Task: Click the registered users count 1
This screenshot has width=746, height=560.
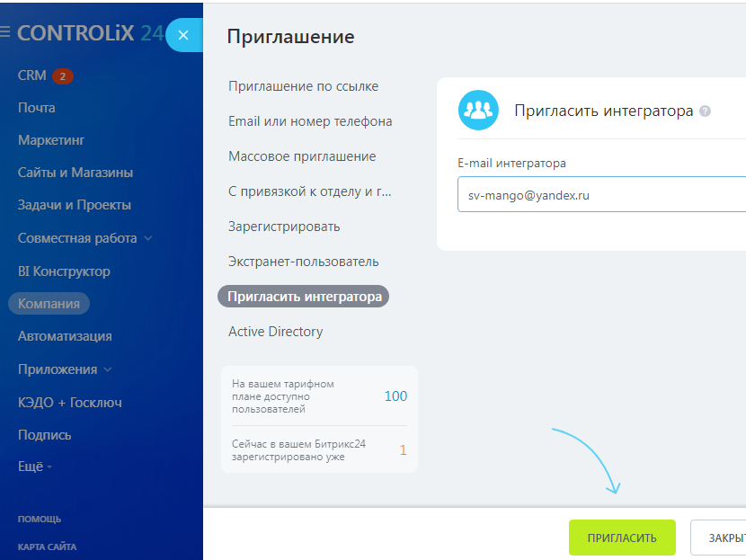Action: click(403, 450)
